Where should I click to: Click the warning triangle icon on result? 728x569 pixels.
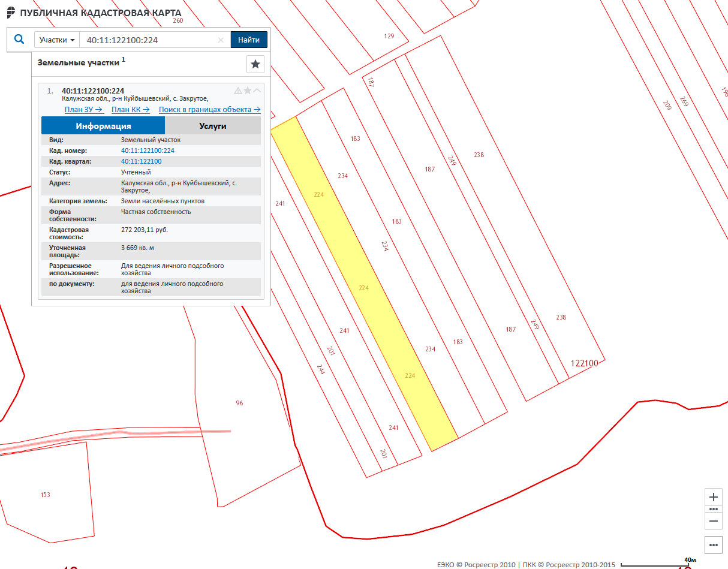(238, 91)
